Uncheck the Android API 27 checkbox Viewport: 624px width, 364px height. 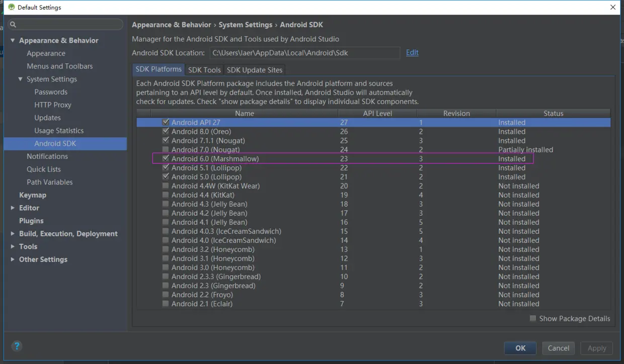166,122
